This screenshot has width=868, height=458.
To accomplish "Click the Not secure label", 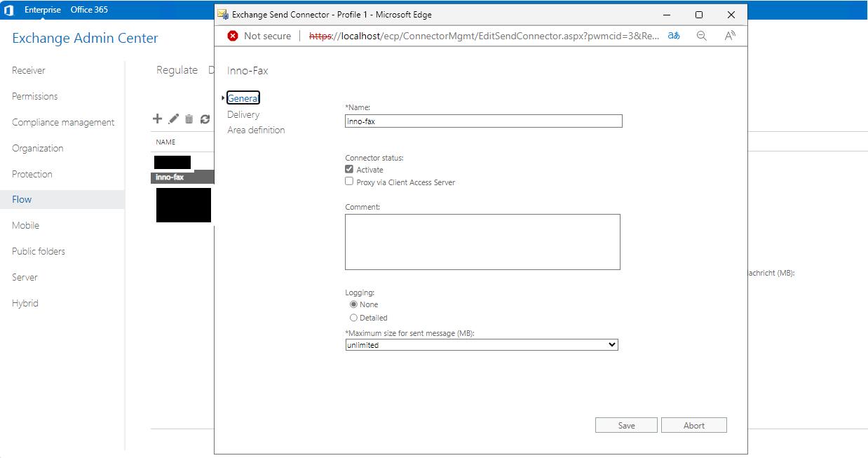I will point(267,36).
